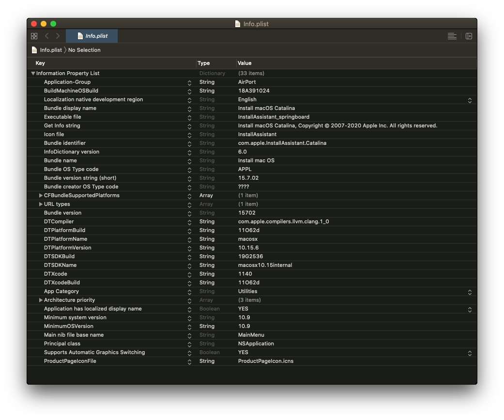The width and height of the screenshot is (504, 420).
Task: Select the value APPL
Action: coord(244,169)
